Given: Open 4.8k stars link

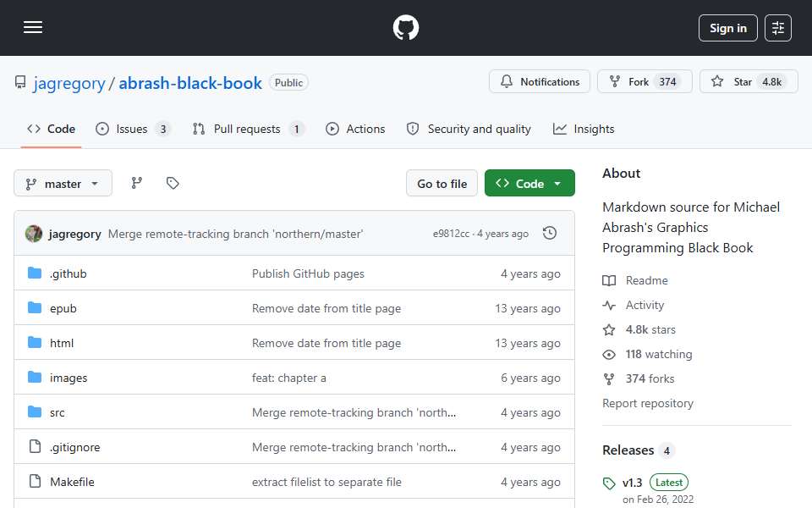Looking at the screenshot, I should click(639, 329).
